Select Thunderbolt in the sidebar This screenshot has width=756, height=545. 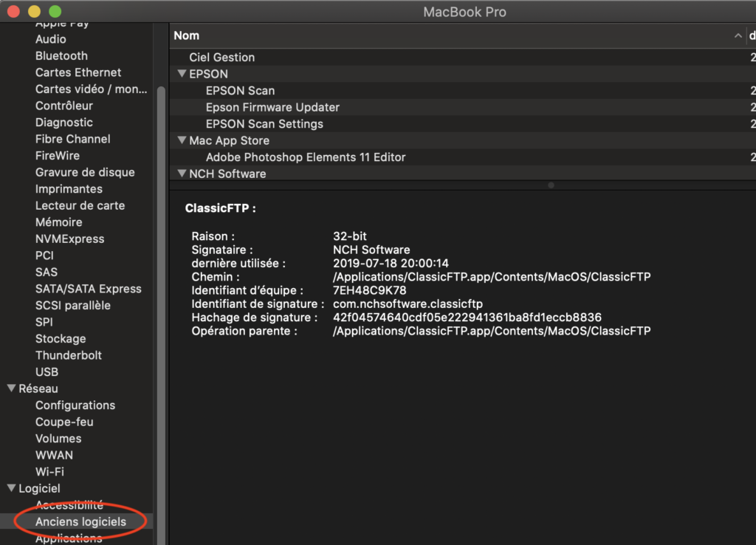click(69, 355)
